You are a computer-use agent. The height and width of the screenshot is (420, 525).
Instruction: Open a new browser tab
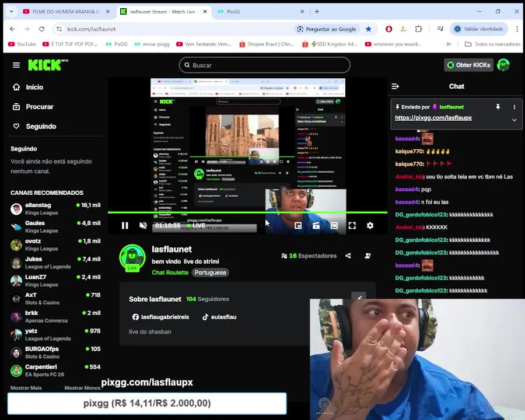(x=317, y=12)
